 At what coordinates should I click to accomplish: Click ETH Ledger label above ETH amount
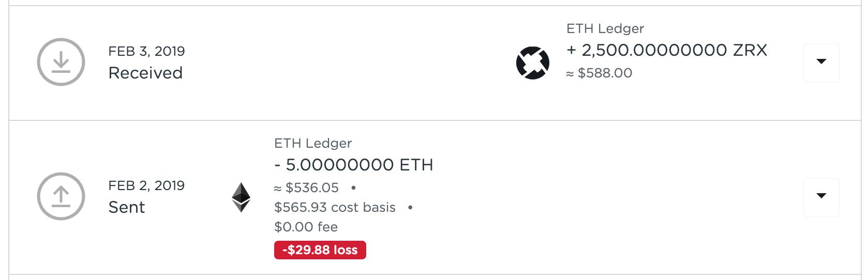point(313,143)
